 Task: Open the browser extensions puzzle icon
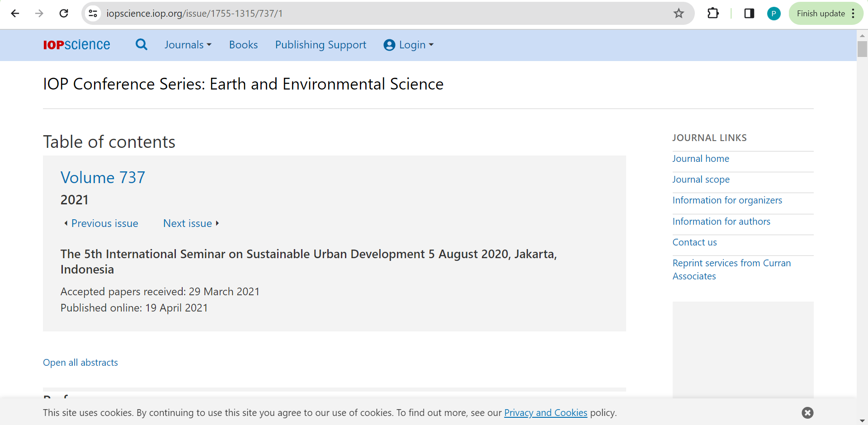713,14
